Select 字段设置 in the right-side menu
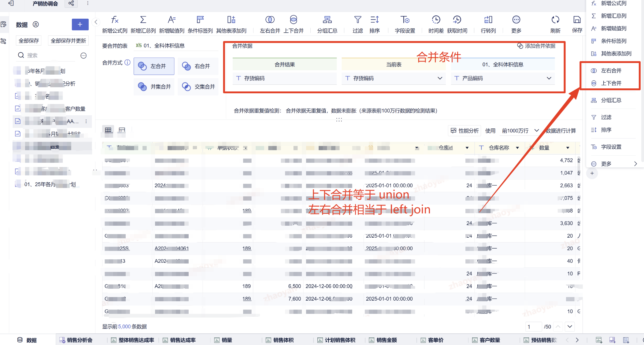644x345 pixels. [x=611, y=147]
